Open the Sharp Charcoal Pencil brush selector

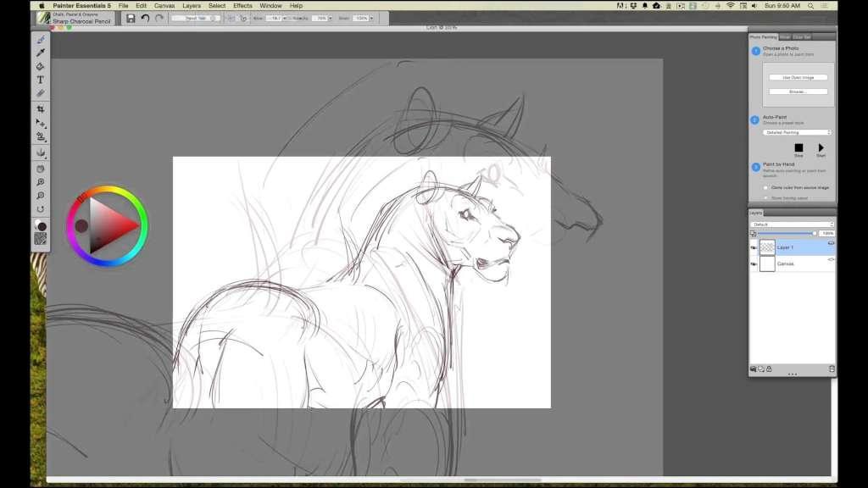pos(75,18)
